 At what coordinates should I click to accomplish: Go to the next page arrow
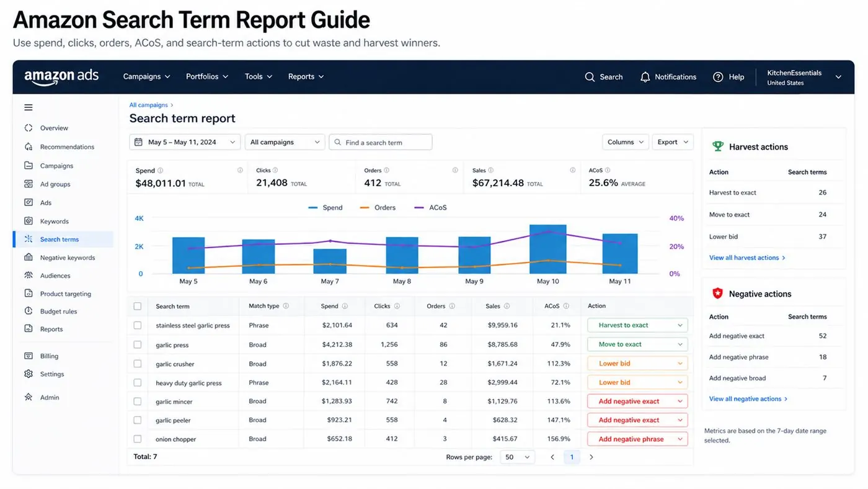coord(591,457)
